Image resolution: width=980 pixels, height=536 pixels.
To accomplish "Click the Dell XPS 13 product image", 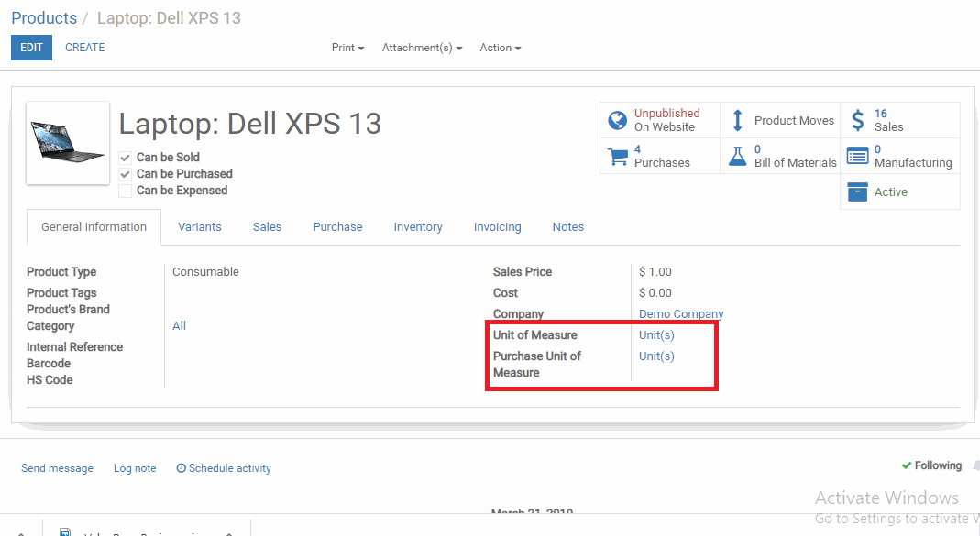I will tap(68, 143).
